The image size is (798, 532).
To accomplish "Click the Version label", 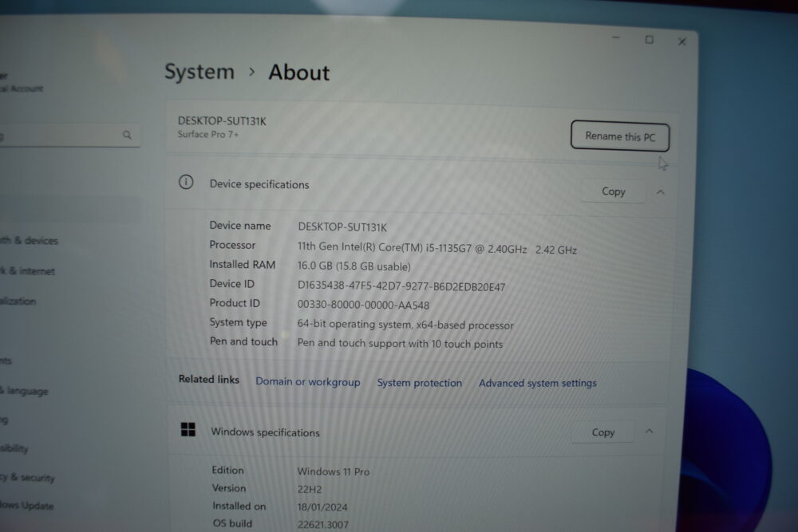I will pyautogui.click(x=229, y=488).
